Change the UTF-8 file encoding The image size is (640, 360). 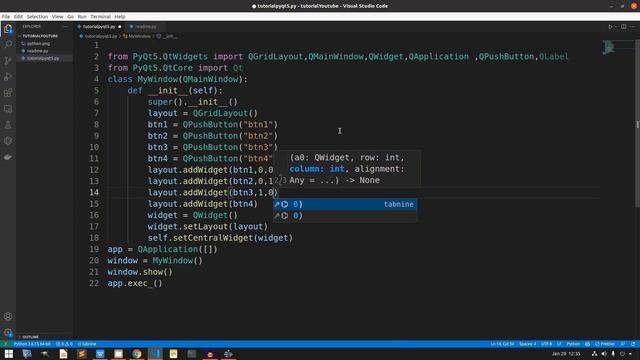coord(547,344)
